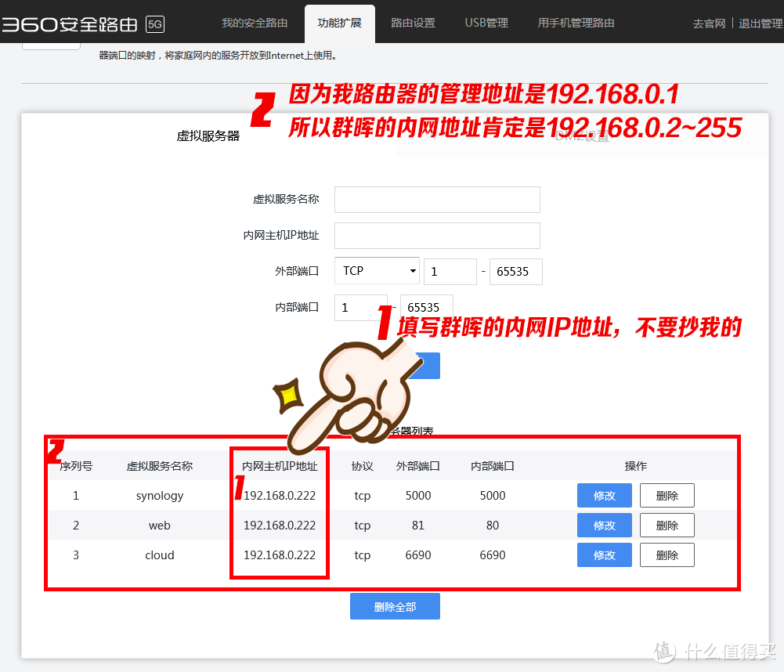Screen dimensions: 784x672
Task: Select the web service name cell
Action: pyautogui.click(x=160, y=525)
